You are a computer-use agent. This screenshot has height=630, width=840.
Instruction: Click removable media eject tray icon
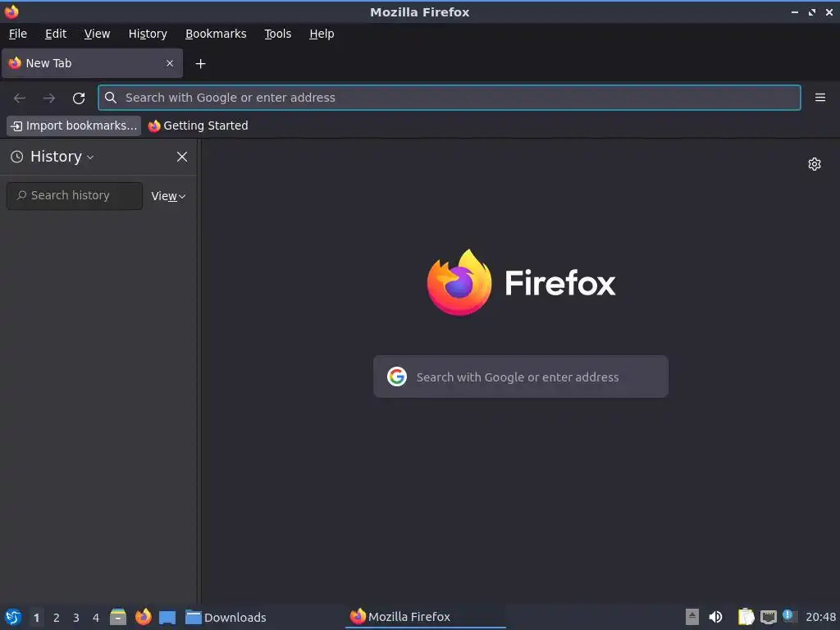pyautogui.click(x=692, y=617)
